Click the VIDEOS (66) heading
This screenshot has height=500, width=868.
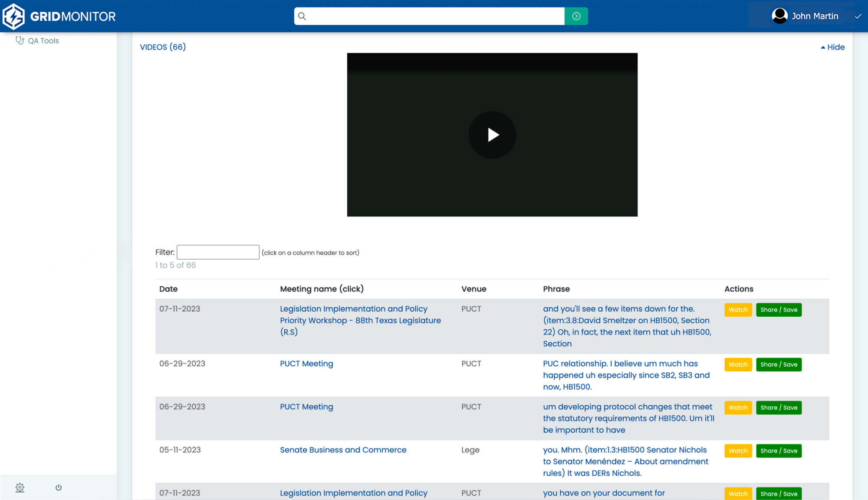[163, 47]
